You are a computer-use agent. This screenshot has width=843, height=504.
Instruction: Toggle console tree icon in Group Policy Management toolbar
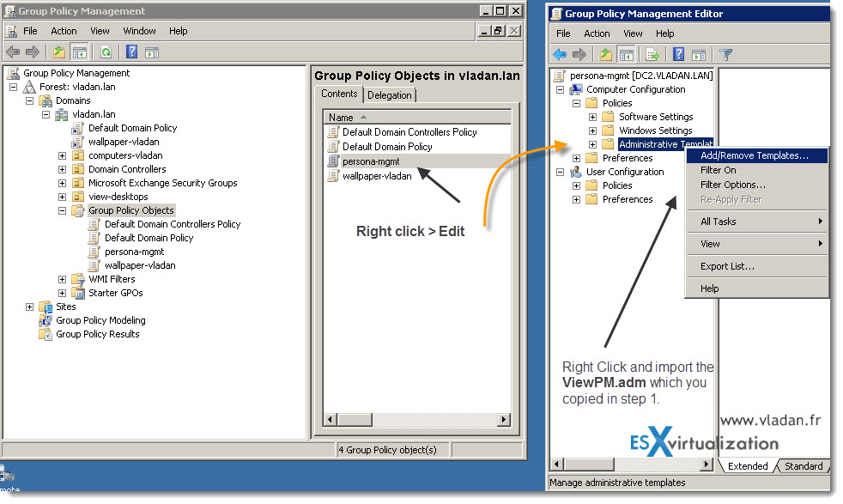point(80,52)
